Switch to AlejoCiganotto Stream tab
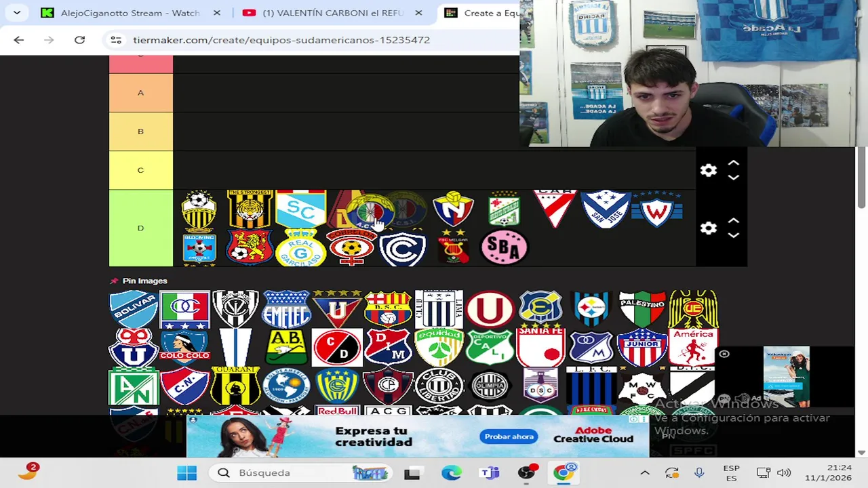The image size is (868, 488). [x=130, y=13]
